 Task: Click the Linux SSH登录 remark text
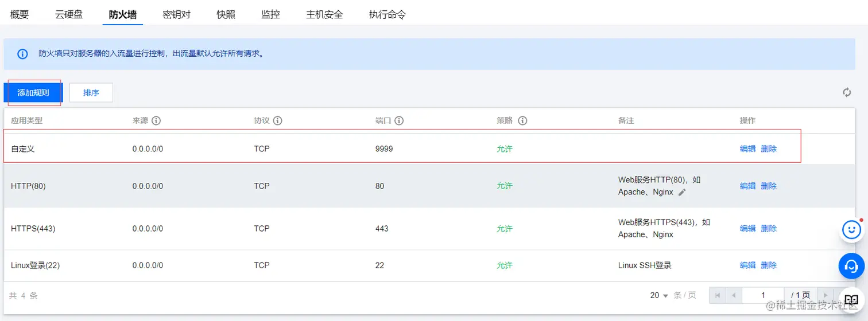(645, 265)
